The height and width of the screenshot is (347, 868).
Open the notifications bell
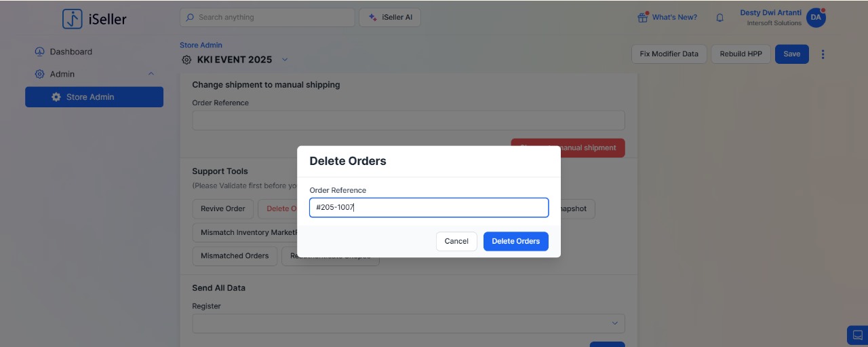pyautogui.click(x=720, y=18)
